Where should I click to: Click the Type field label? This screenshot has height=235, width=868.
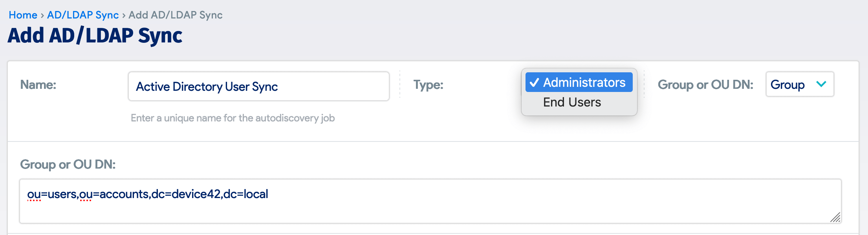(x=428, y=84)
